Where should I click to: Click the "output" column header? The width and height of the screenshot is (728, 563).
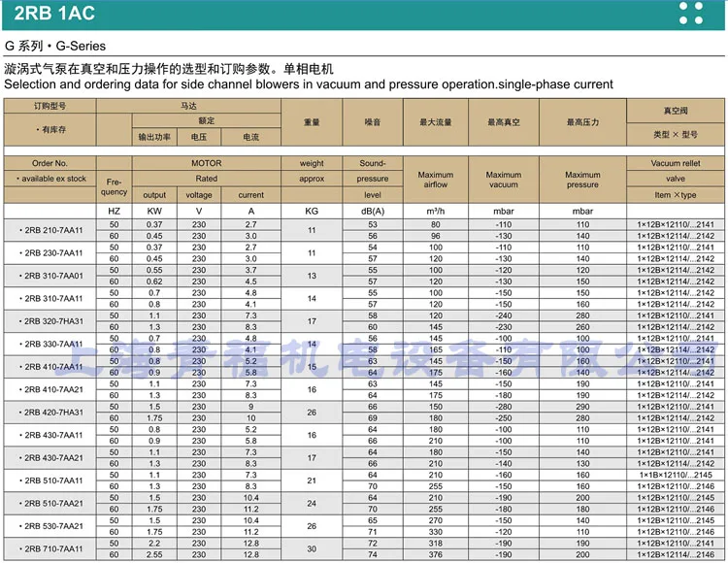pyautogui.click(x=154, y=195)
